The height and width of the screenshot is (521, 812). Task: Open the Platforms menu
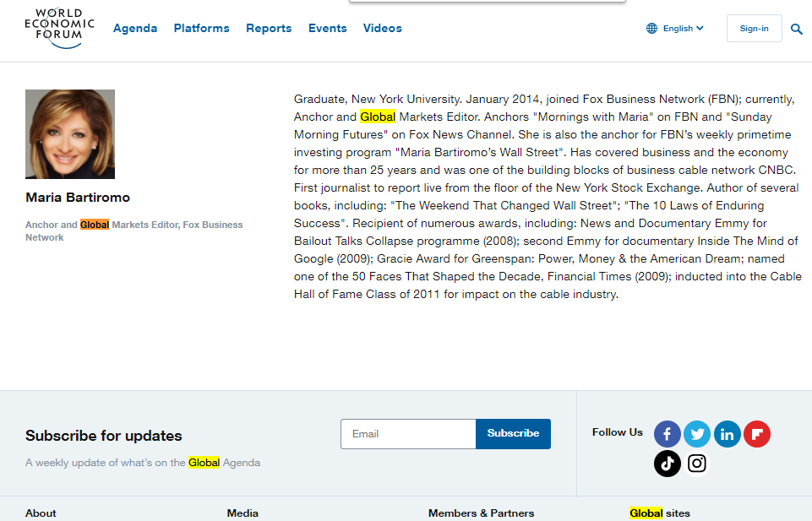[201, 29]
